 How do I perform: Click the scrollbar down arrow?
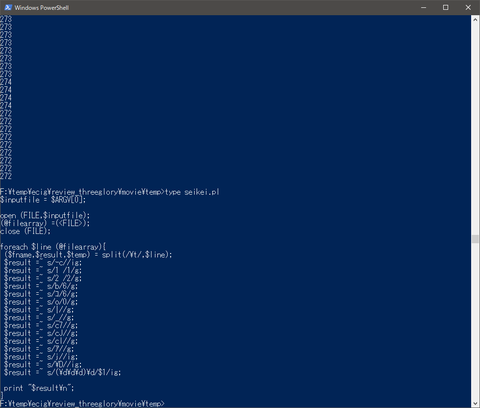pos(475,404)
